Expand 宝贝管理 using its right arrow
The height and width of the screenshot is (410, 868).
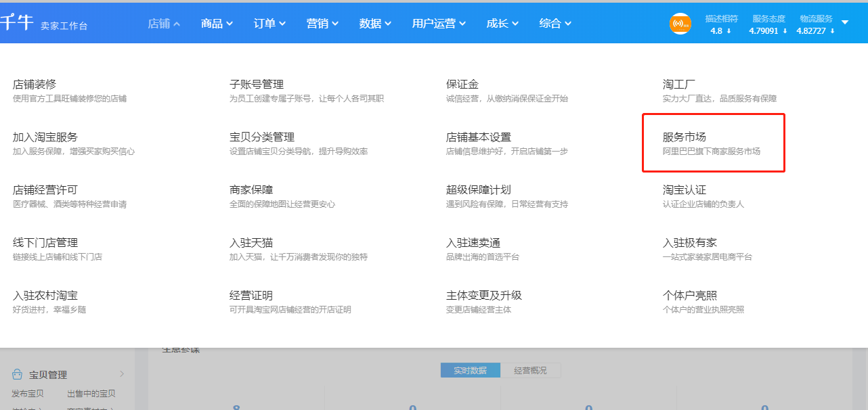(x=121, y=373)
